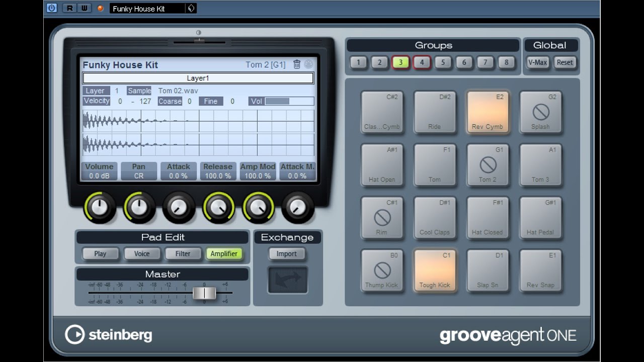This screenshot has width=644, height=362.
Task: Click the muted Splash pad G2
Action: click(x=540, y=112)
